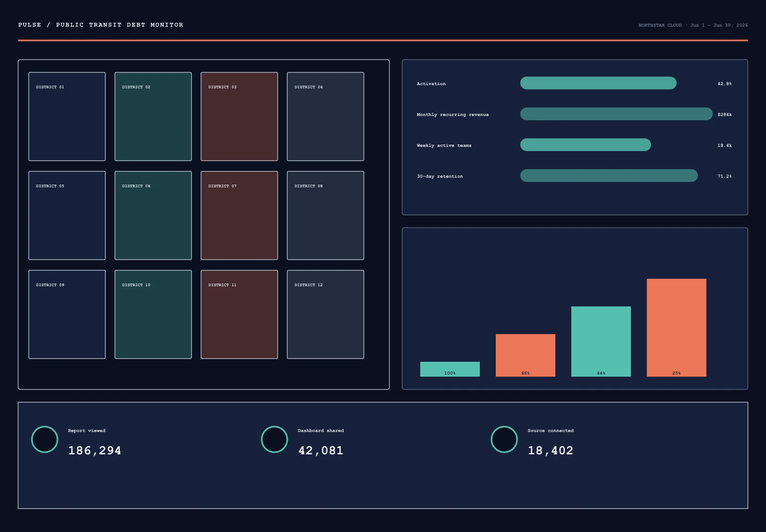This screenshot has height=532, width=766.
Task: Pick the District 07 tile
Action: click(x=239, y=215)
